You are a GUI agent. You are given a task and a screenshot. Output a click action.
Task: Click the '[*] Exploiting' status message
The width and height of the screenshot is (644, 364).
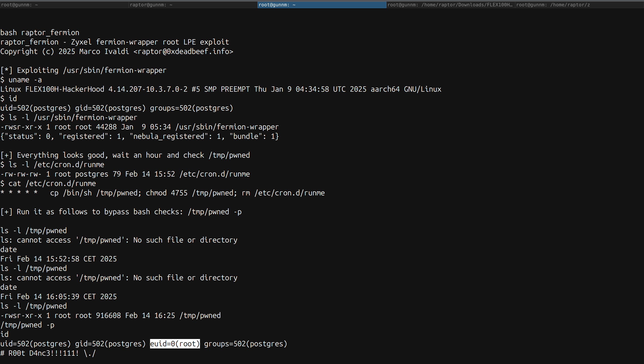[83, 70]
